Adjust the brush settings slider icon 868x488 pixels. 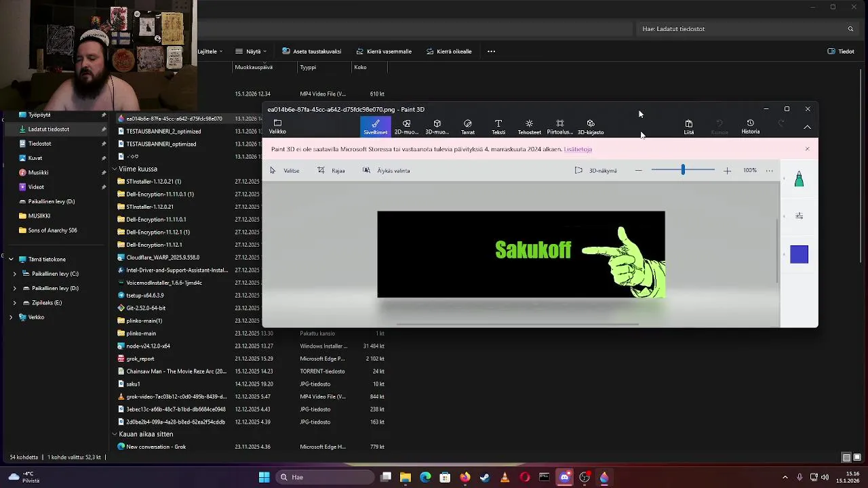799,216
